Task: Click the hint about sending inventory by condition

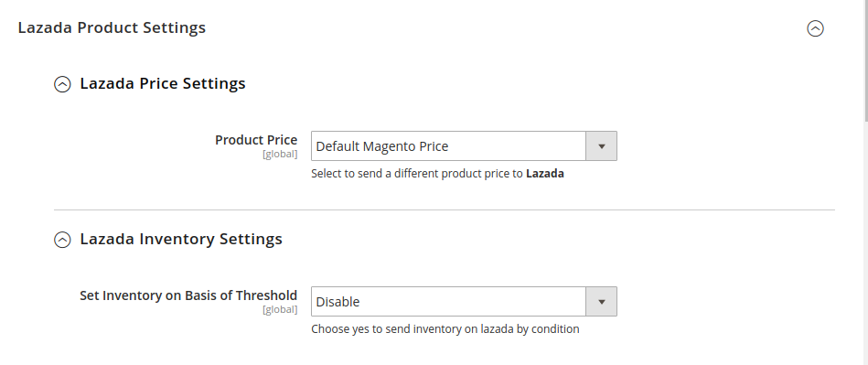Action: [x=445, y=329]
